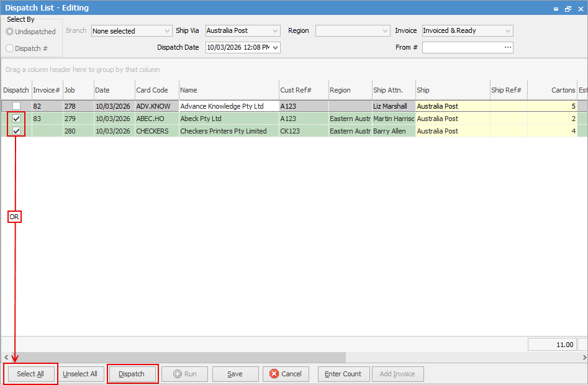Cancel editing the dispatch list
The height and width of the screenshot is (385, 588).
click(x=286, y=374)
